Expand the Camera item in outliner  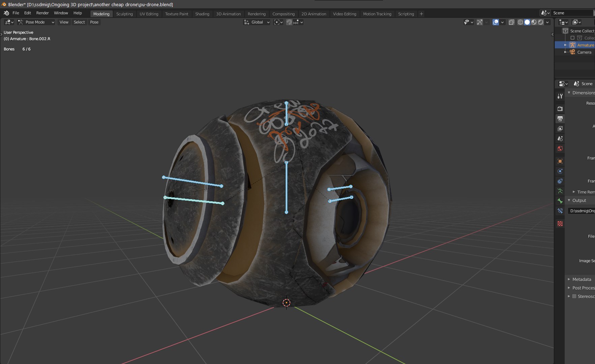pyautogui.click(x=565, y=52)
